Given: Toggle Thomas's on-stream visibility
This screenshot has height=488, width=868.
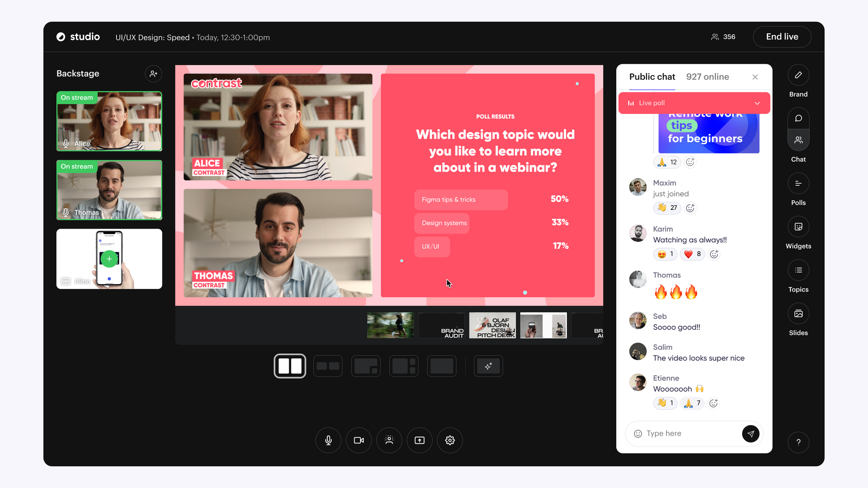Looking at the screenshot, I should click(x=77, y=166).
